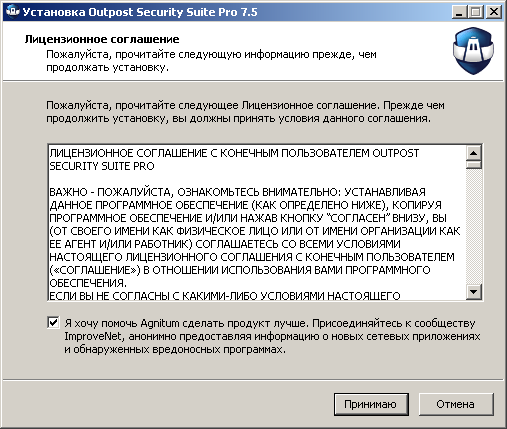
Task: Click inside the license agreement text box
Action: pos(257,222)
